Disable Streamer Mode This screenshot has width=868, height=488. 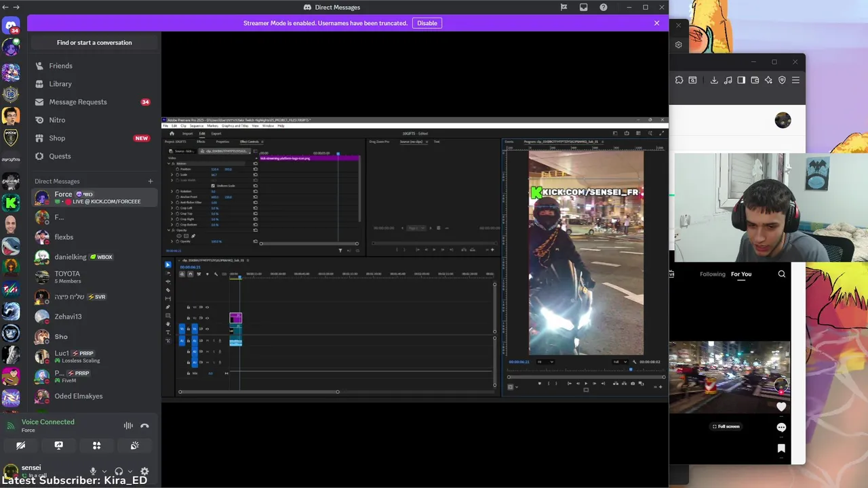click(427, 23)
